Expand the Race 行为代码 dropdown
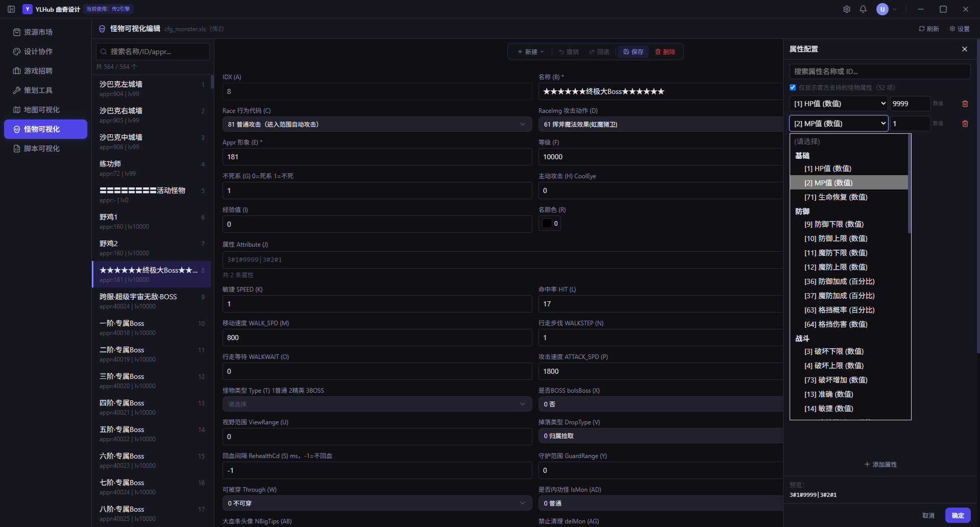Image resolution: width=980 pixels, height=527 pixels. [x=377, y=124]
